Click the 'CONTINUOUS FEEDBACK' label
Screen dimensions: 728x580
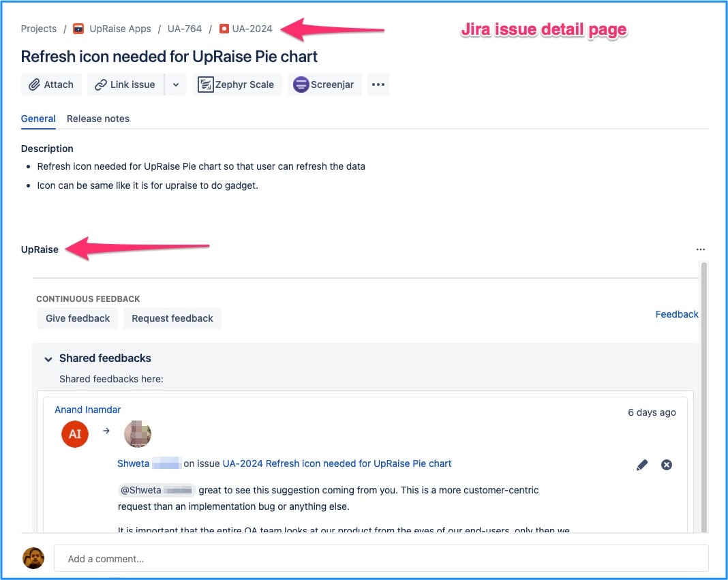click(88, 299)
